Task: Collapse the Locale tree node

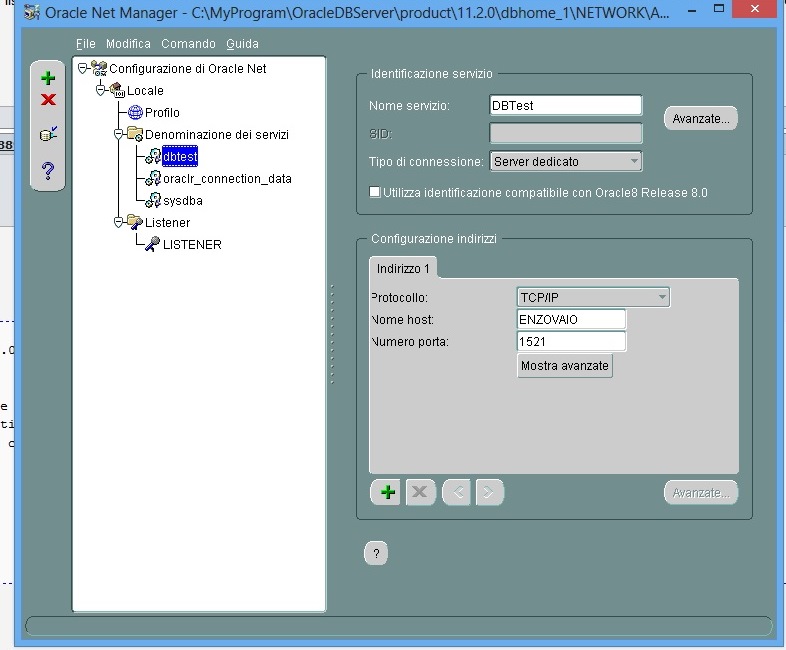Action: click(101, 90)
